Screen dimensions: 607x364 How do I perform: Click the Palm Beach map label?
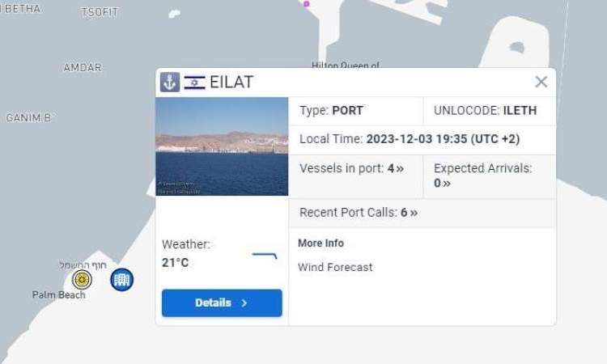pos(59,294)
